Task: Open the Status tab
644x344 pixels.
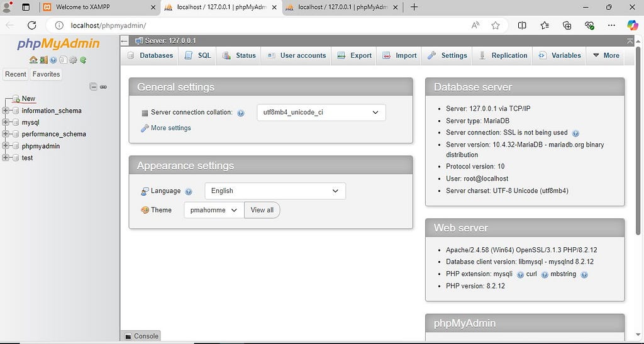Action: [x=239, y=55]
